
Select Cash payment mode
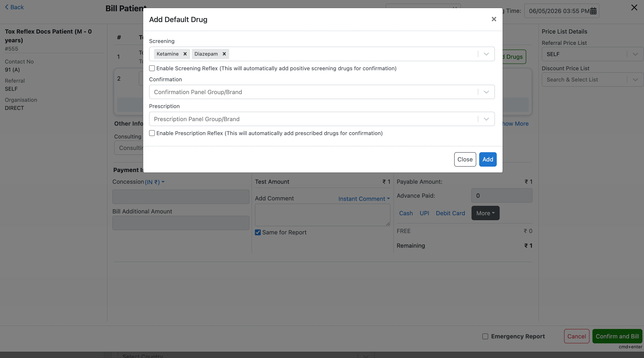[406, 213]
